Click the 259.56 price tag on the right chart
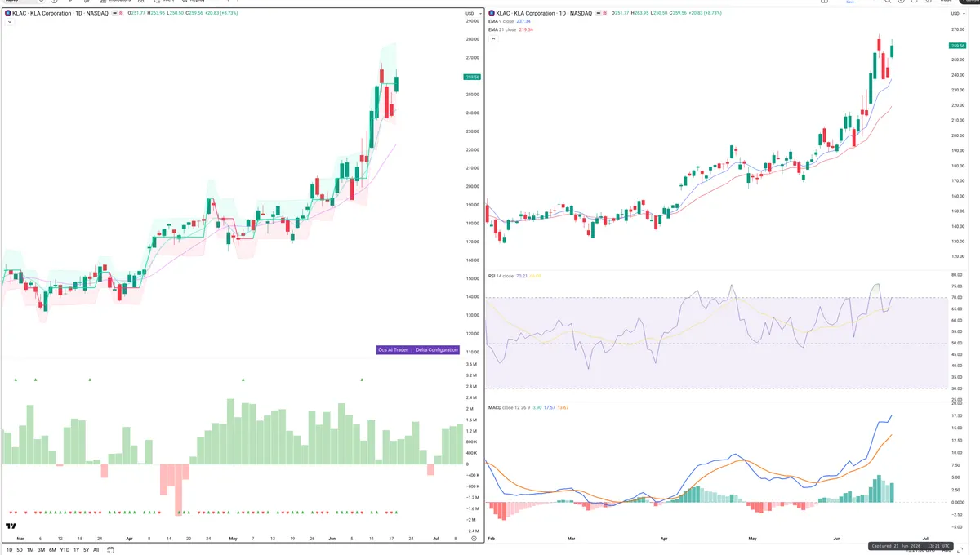 [958, 46]
